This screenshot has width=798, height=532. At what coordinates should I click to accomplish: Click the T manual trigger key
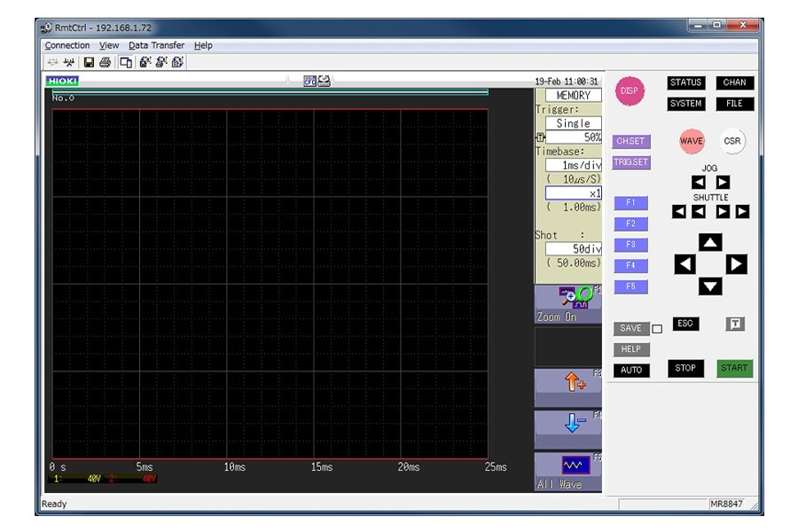point(735,324)
